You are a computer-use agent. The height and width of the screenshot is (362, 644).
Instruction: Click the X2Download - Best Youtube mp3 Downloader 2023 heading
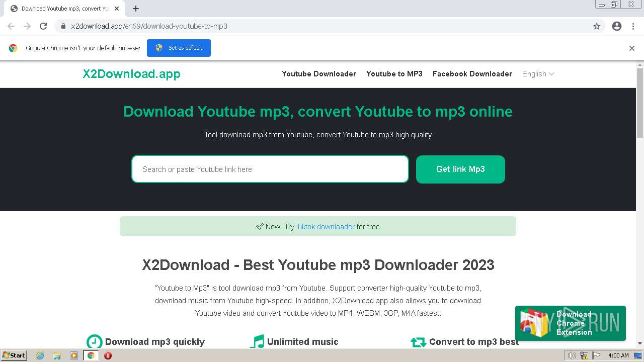(x=318, y=265)
